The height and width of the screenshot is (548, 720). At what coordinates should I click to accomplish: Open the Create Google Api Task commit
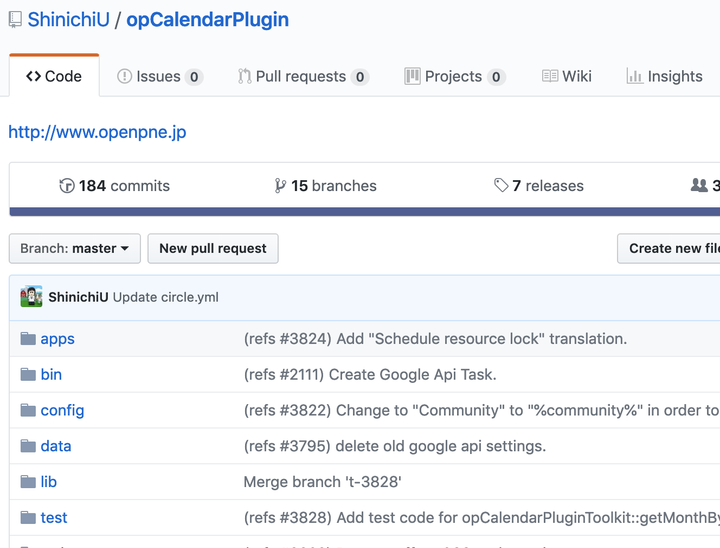tap(370, 375)
